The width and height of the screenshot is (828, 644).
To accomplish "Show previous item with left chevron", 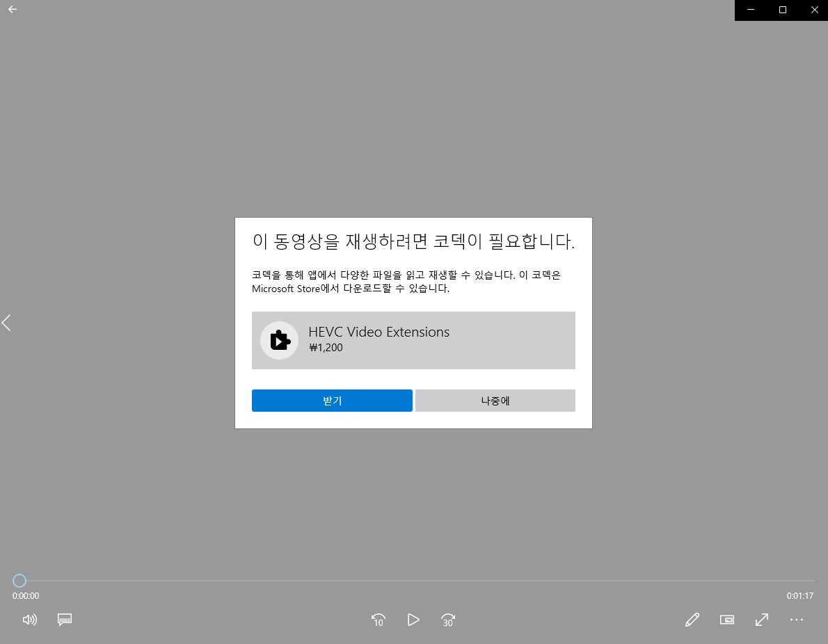I will pos(6,323).
